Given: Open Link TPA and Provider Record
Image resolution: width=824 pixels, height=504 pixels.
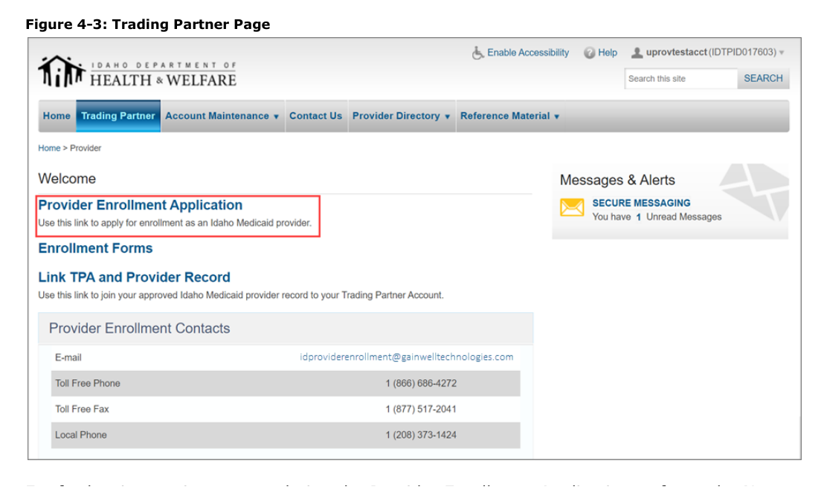Looking at the screenshot, I should [134, 277].
